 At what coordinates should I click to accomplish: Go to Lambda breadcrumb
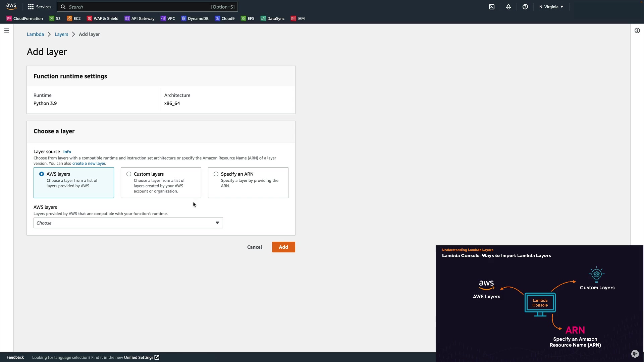point(35,34)
